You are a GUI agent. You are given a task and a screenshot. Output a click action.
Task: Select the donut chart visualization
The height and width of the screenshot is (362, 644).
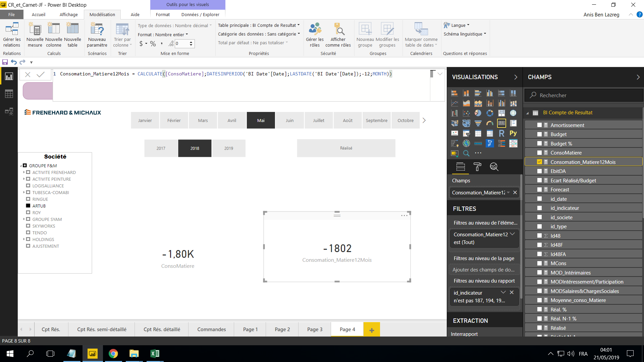[490, 113]
